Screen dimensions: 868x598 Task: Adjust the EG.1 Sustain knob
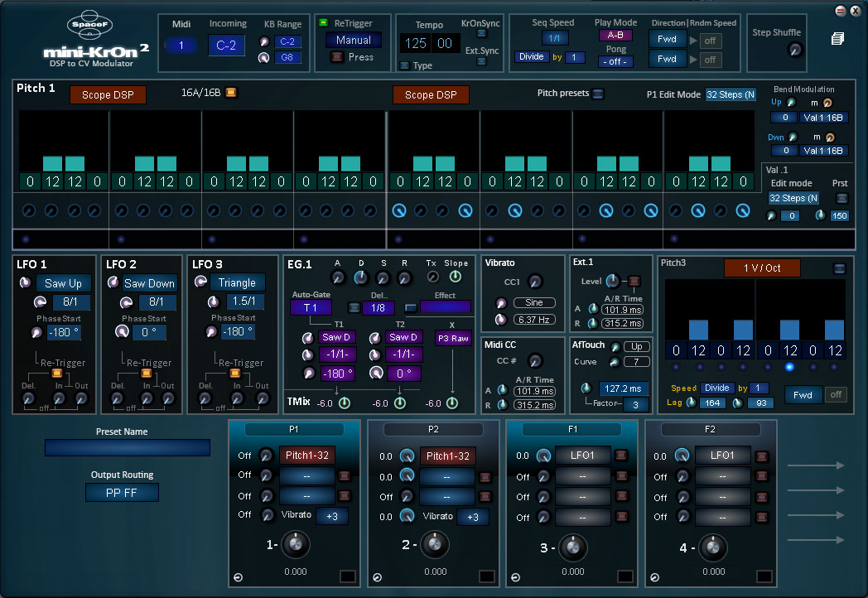point(383,277)
